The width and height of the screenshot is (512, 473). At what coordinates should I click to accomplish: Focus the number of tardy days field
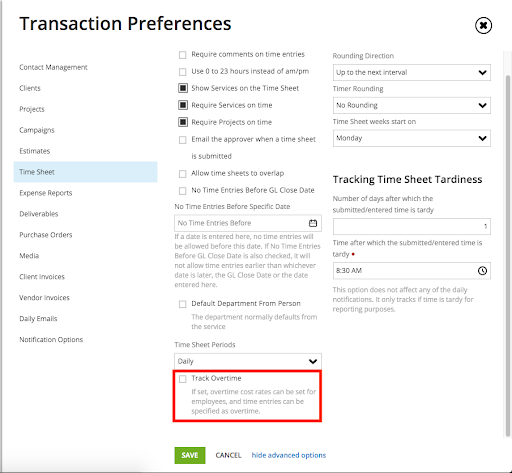[x=412, y=226]
